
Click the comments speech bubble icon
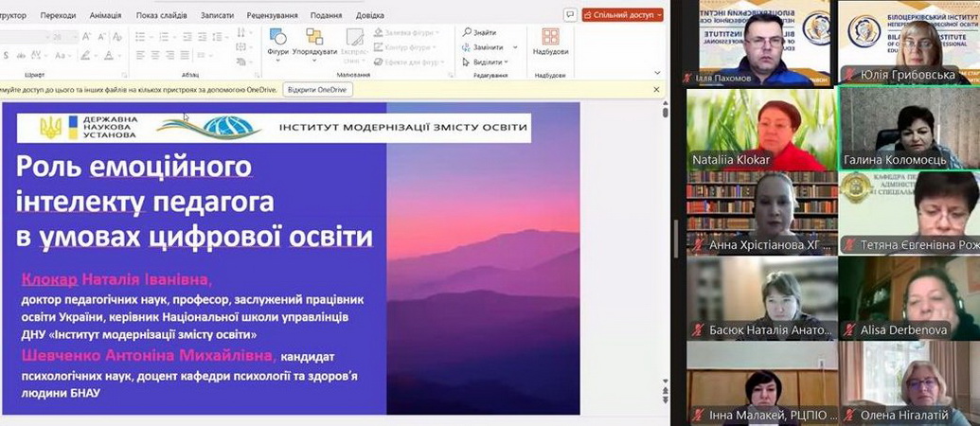570,15
